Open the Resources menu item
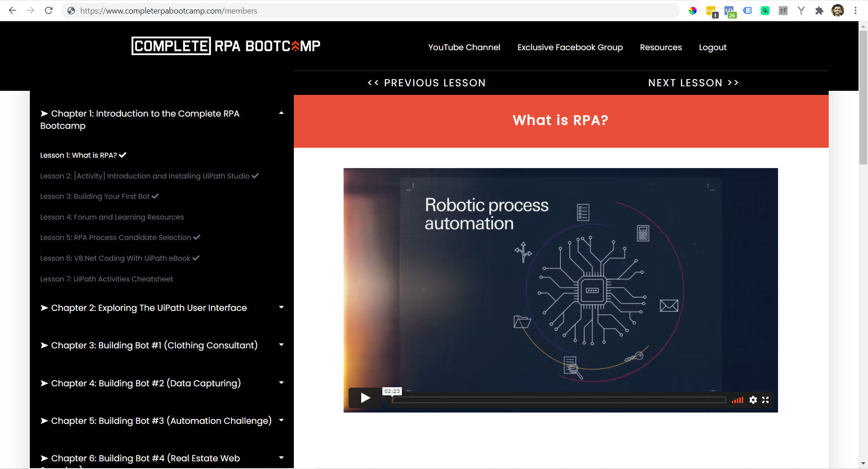868x469 pixels. [660, 47]
